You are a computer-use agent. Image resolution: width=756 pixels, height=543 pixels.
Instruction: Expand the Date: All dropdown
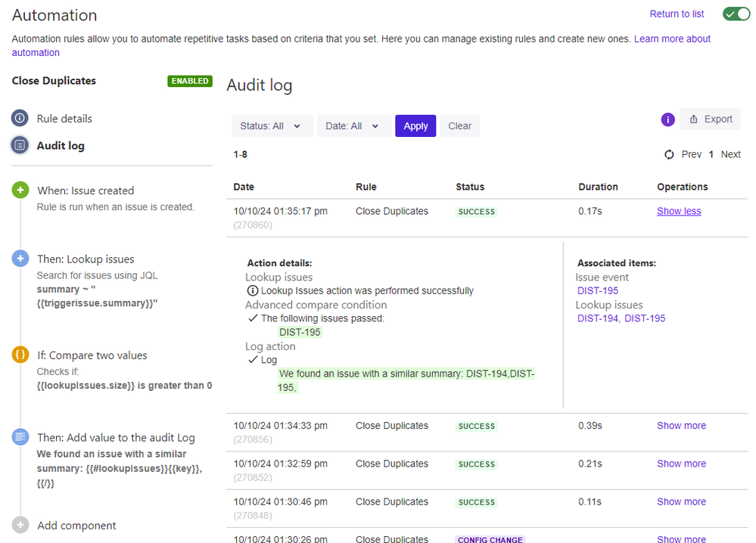(353, 126)
